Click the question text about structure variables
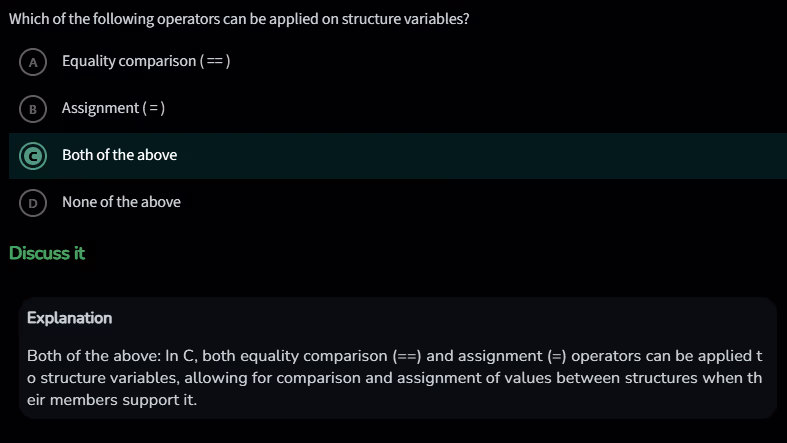 click(x=239, y=20)
